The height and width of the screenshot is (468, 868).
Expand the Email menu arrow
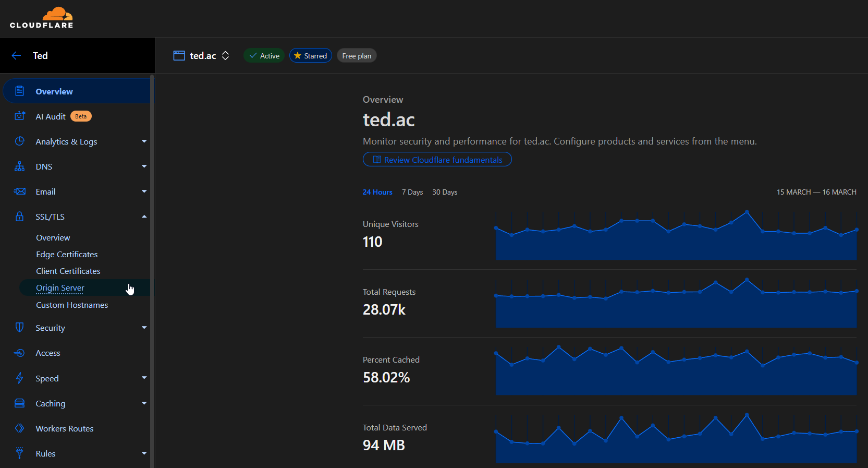[144, 191]
